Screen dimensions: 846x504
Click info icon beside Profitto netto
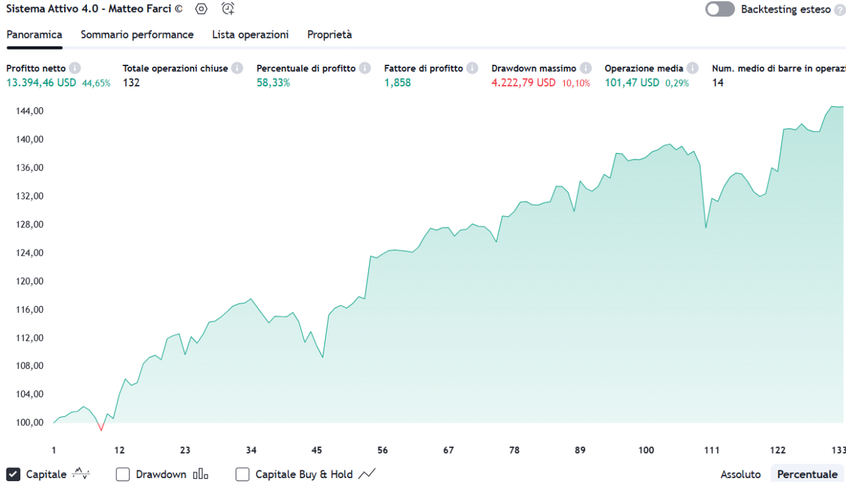tap(75, 68)
